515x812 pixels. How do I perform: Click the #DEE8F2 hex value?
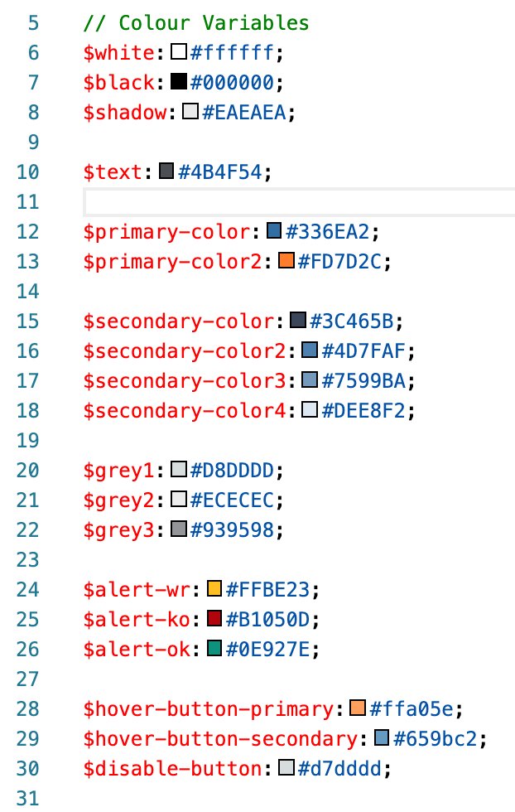(363, 411)
